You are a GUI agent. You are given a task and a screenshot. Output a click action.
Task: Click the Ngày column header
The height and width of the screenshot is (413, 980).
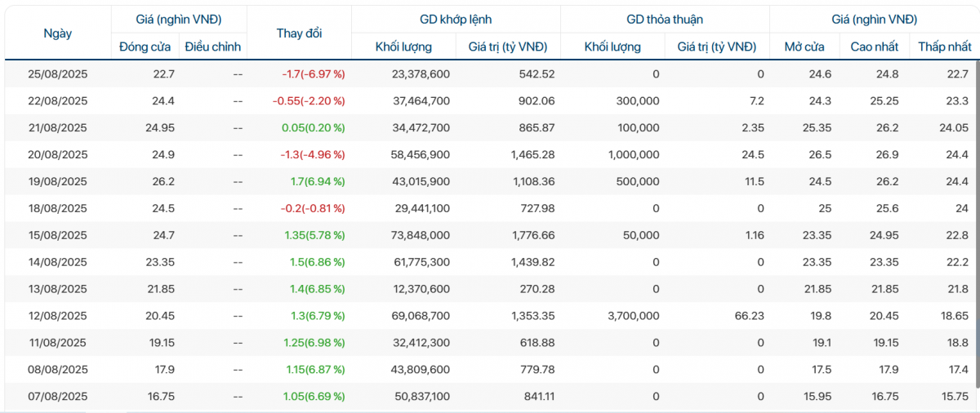57,33
